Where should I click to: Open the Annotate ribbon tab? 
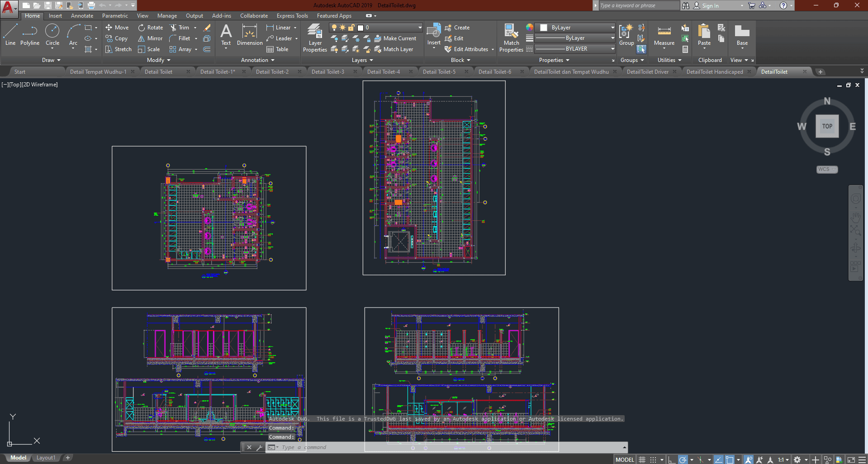coord(82,16)
